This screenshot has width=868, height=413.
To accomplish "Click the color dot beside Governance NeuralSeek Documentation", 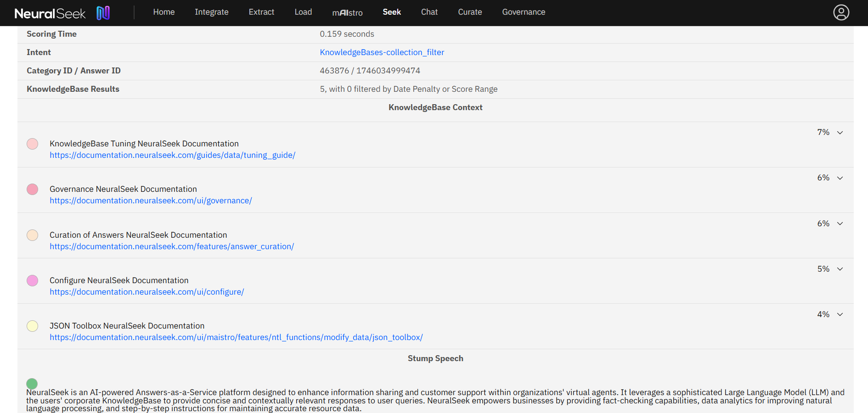I will coord(32,190).
